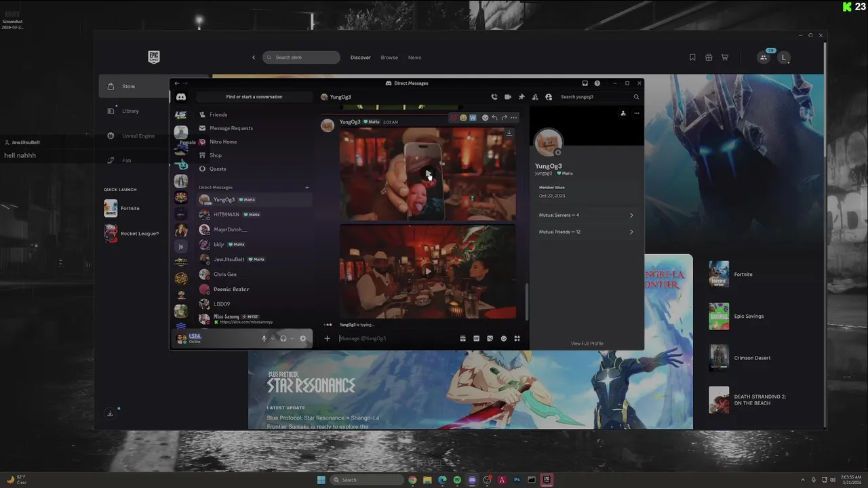
Task: Open Discord help icon
Action: pos(597,83)
